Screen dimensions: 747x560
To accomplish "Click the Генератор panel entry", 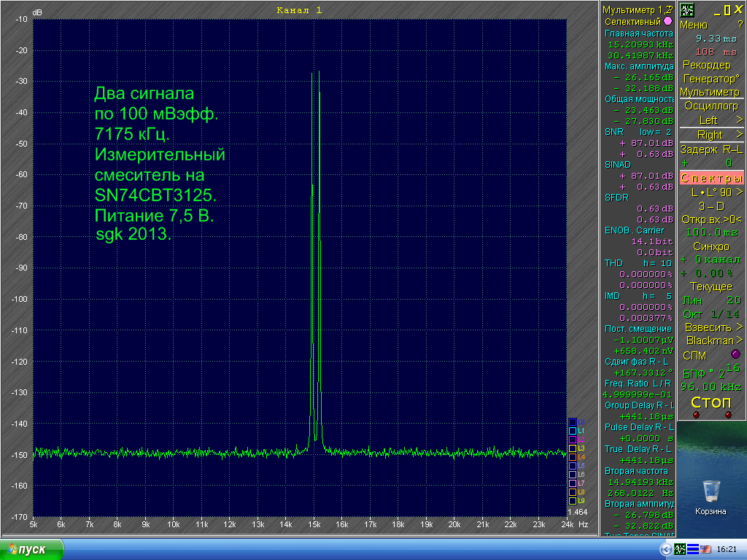I will (x=711, y=79).
